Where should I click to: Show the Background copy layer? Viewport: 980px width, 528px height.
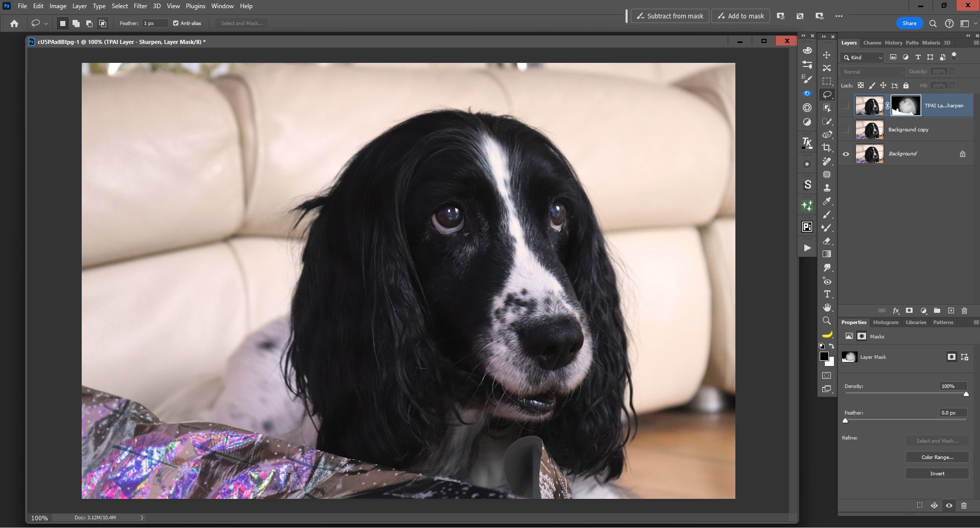pos(846,130)
